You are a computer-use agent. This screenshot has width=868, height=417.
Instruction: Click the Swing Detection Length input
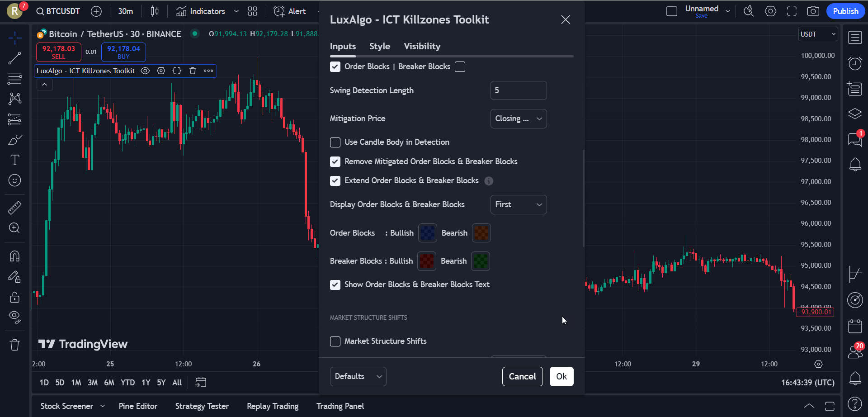(x=519, y=90)
